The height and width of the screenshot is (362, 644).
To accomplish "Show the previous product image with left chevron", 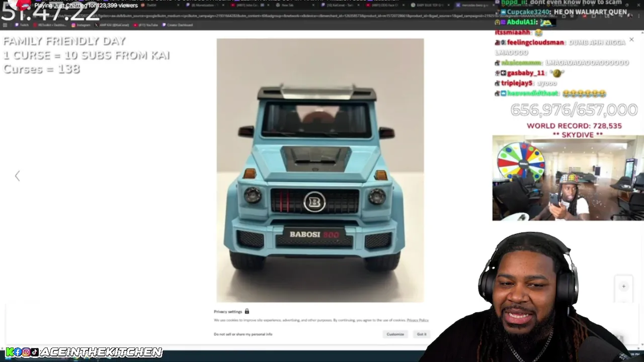I will click(x=17, y=175).
